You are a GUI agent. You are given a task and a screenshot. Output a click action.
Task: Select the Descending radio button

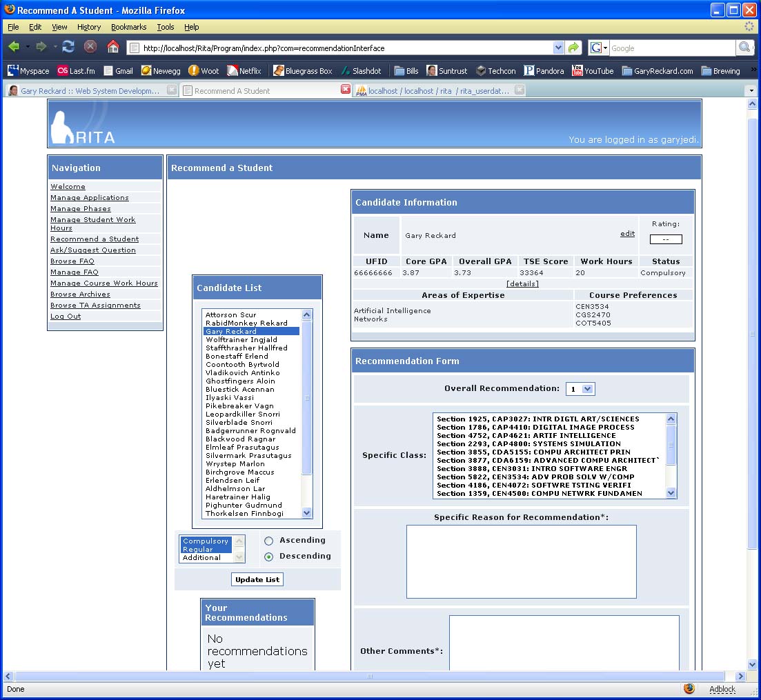(x=268, y=557)
